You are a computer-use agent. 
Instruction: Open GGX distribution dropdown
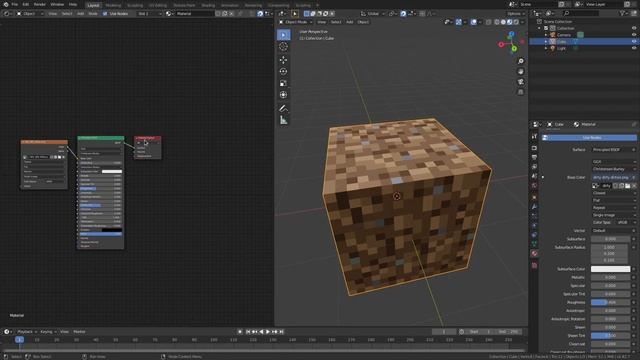(613, 162)
